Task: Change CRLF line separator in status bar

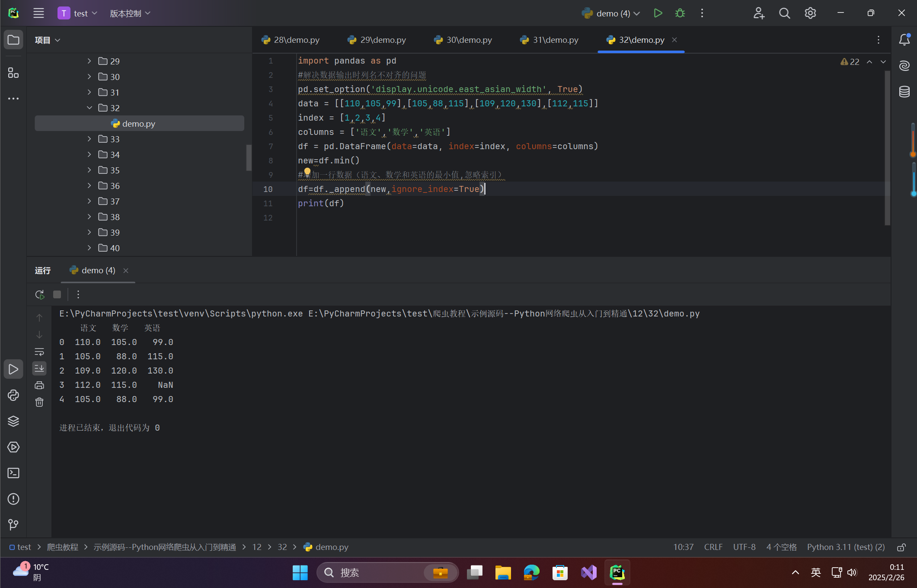Action: point(713,547)
